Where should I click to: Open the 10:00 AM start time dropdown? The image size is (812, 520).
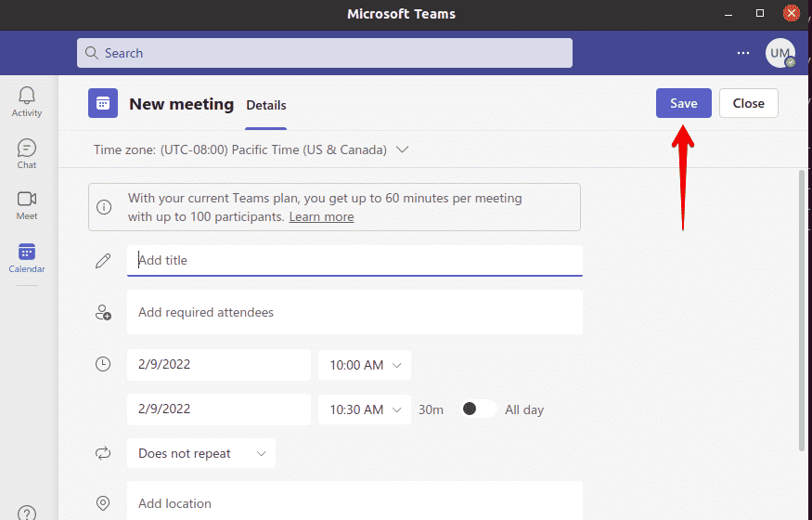365,365
